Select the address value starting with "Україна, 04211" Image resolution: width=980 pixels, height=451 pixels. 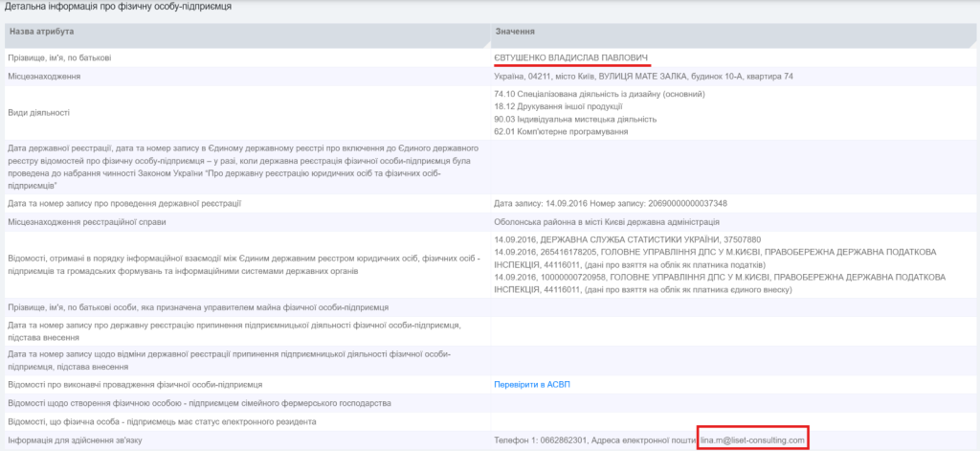pos(643,77)
